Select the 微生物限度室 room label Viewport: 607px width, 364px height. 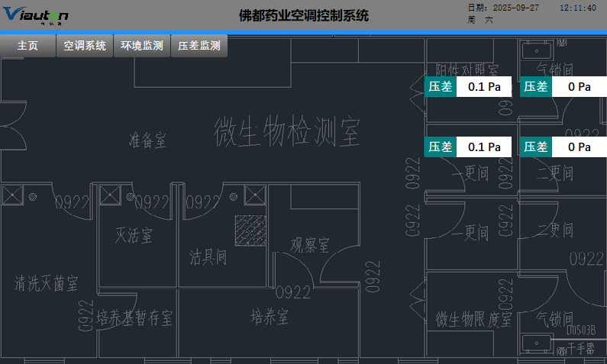click(x=473, y=318)
